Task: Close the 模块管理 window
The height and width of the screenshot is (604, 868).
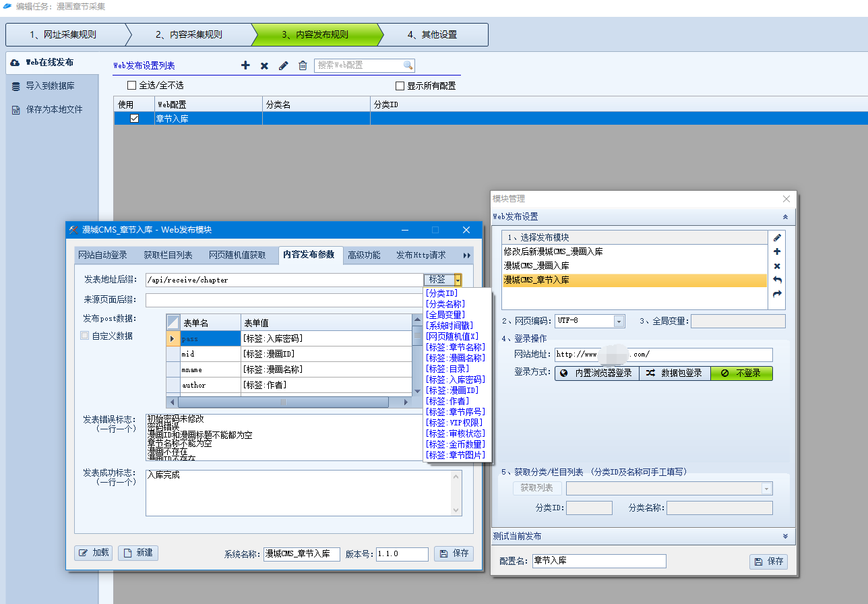Action: pos(786,199)
